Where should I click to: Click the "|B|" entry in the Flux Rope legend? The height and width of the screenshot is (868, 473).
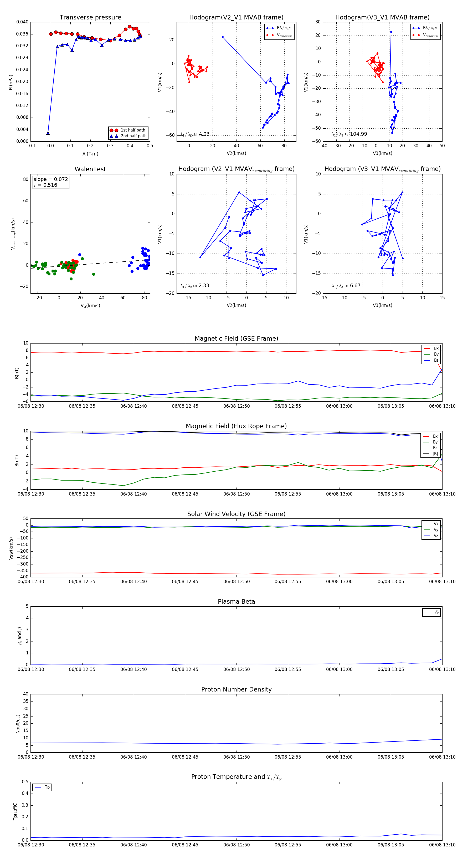click(431, 454)
